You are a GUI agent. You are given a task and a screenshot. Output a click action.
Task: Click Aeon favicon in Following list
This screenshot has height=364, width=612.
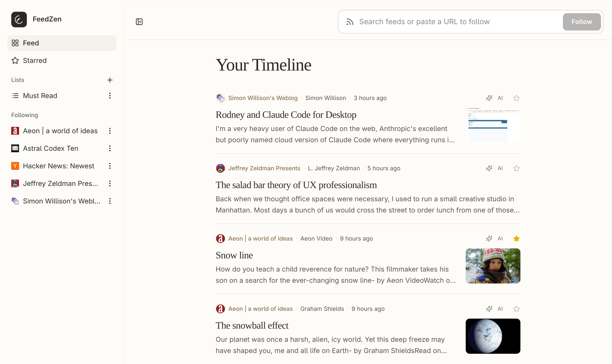pyautogui.click(x=15, y=131)
